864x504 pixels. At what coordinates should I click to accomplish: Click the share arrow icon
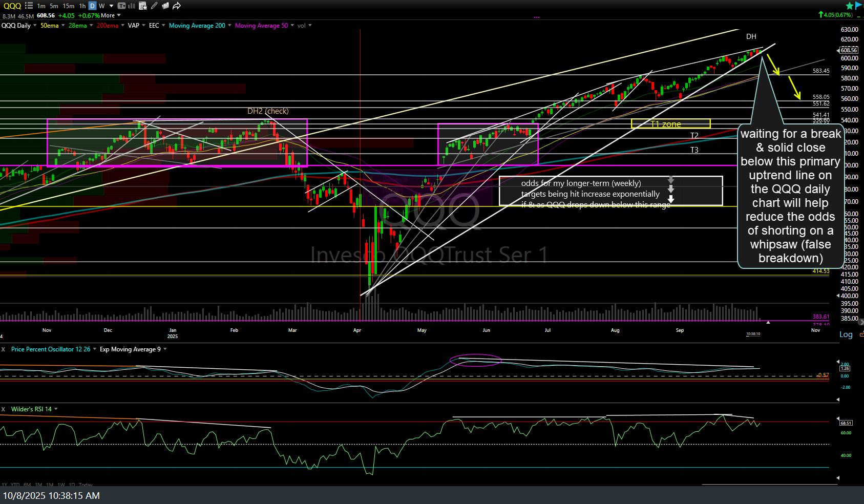[177, 6]
